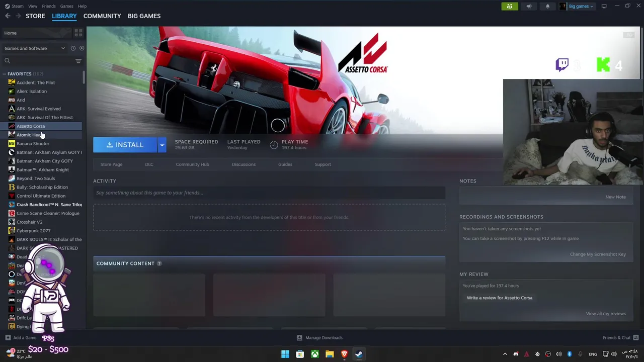Open File Explorer from taskbar
The width and height of the screenshot is (644, 362).
tap(330, 354)
